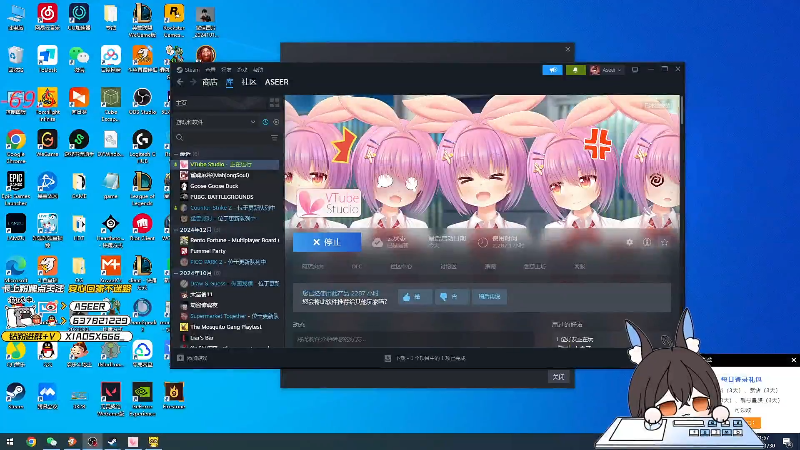Open Microsoft Edge desktop icon
The width and height of the screenshot is (800, 450).
tap(16, 269)
